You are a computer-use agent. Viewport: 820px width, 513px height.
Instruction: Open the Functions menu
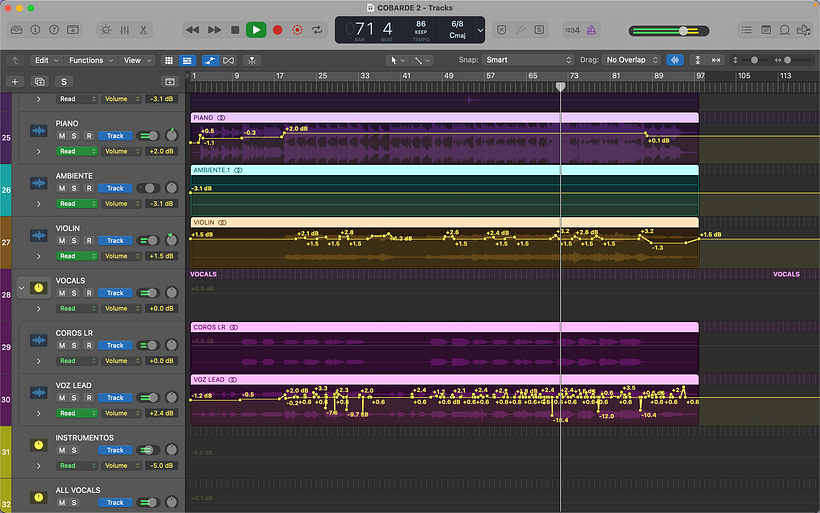91,61
